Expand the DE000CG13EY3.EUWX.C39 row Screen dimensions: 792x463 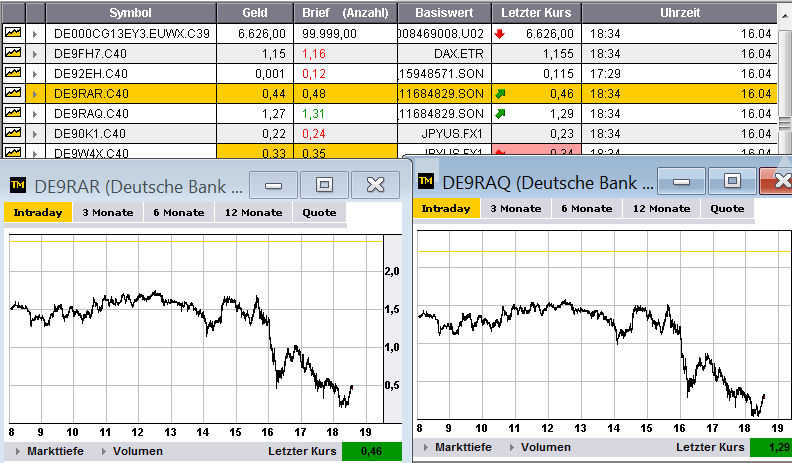point(35,34)
